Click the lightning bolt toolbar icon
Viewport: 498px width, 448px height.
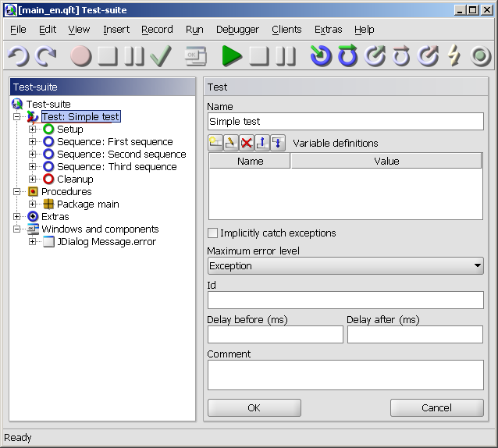[x=454, y=56]
